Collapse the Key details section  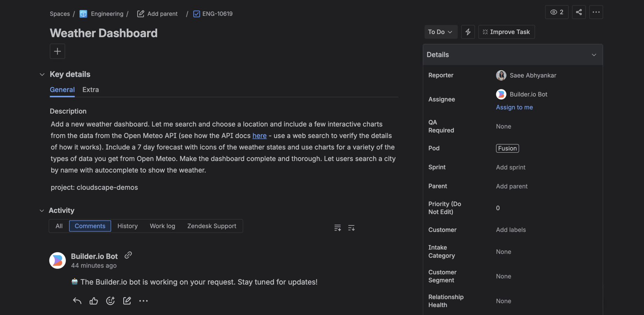(x=42, y=74)
